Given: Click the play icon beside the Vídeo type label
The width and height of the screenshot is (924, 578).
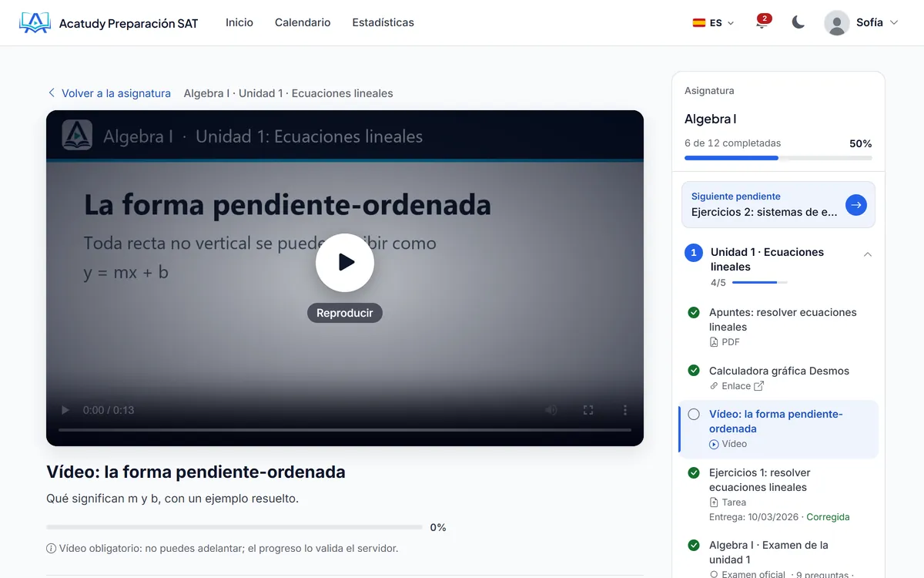Looking at the screenshot, I should 714,444.
